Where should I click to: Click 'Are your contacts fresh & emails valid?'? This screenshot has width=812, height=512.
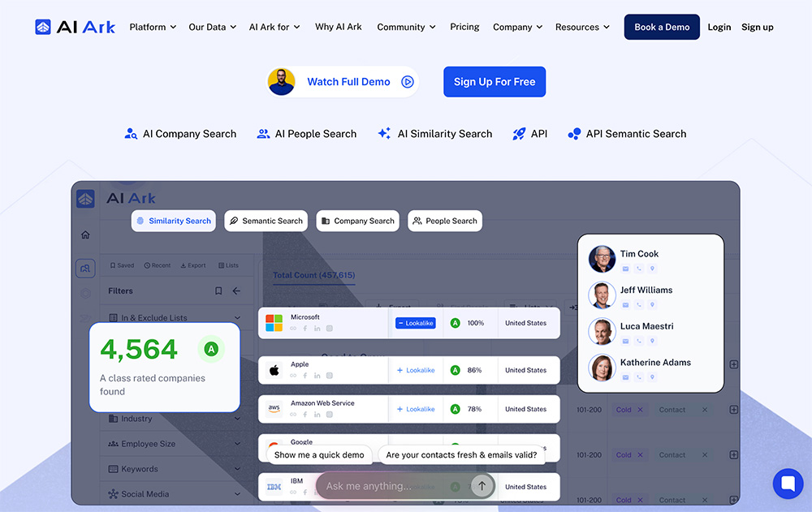point(461,454)
